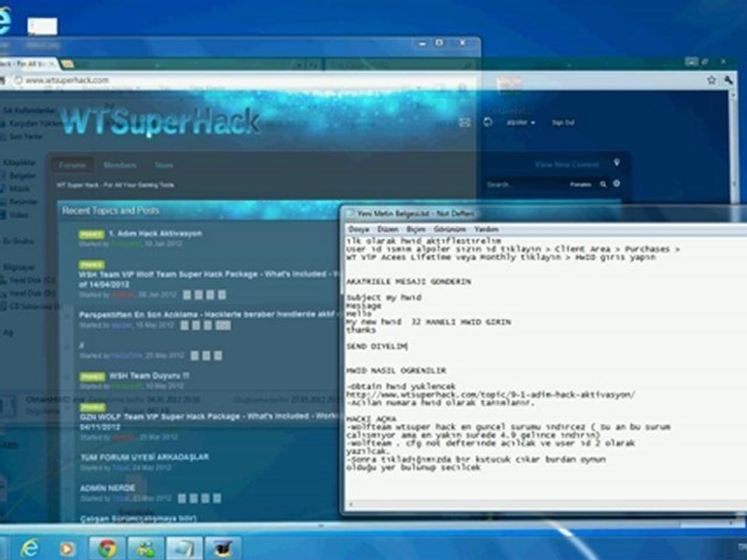Open the forum notifications icon beside alpoler
The image size is (747, 560).
(487, 122)
